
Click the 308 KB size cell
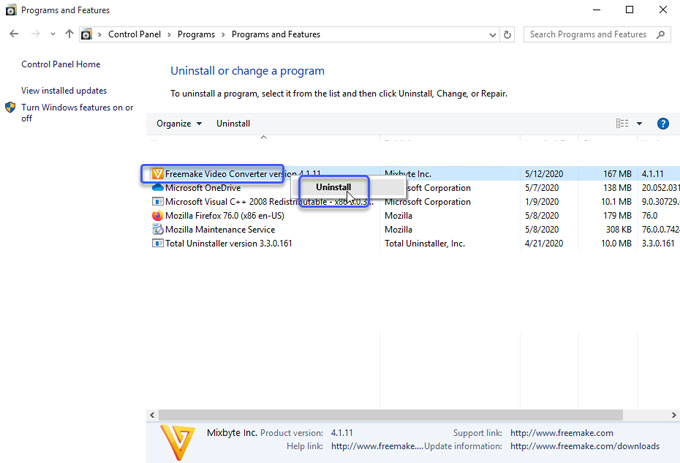618,229
